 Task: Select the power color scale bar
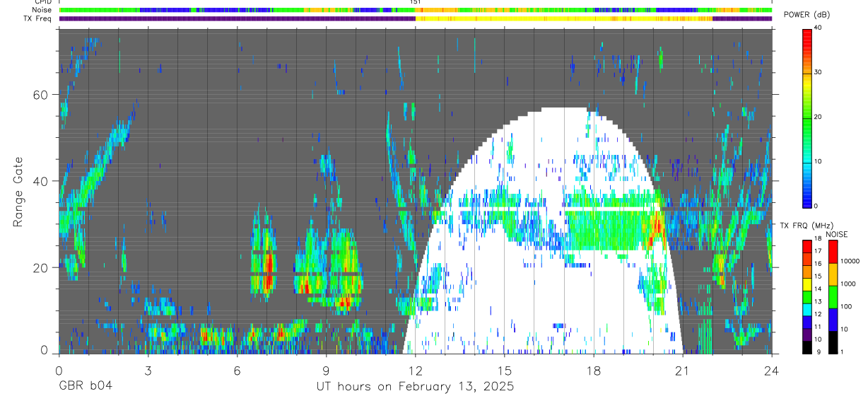coord(807,117)
